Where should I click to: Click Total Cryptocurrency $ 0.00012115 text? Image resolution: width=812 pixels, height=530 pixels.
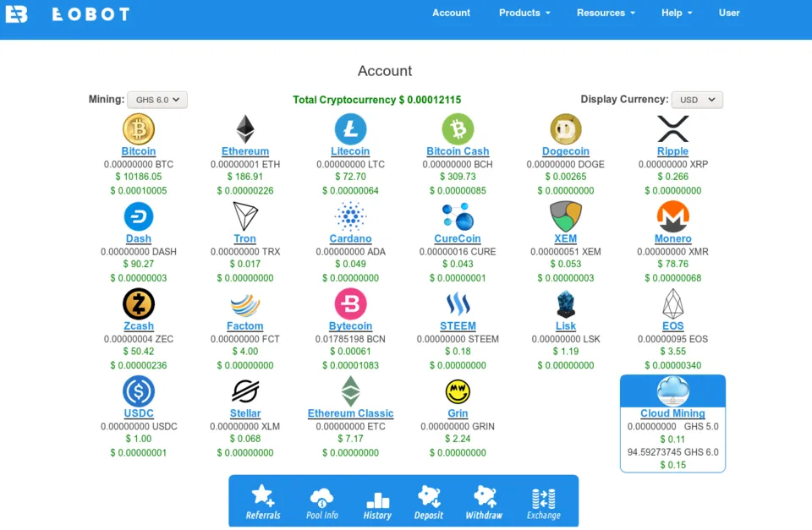click(377, 100)
